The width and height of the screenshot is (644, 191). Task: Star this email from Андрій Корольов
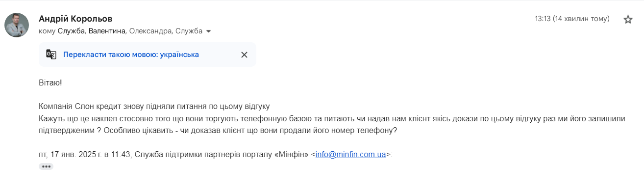click(628, 20)
